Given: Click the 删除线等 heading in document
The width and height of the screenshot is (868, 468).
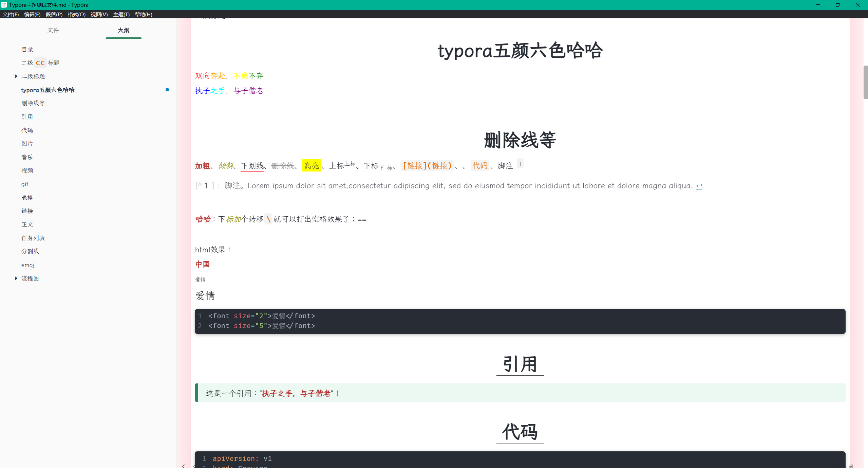Looking at the screenshot, I should coord(520,140).
